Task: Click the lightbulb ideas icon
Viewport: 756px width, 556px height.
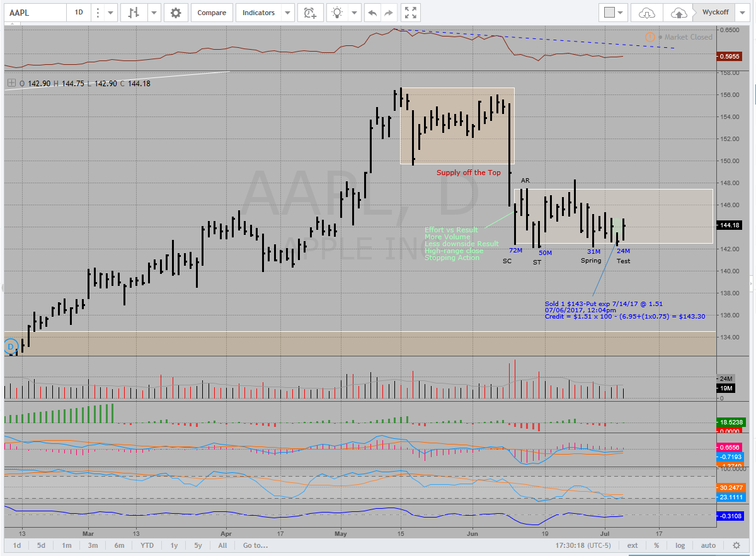Action: point(338,13)
